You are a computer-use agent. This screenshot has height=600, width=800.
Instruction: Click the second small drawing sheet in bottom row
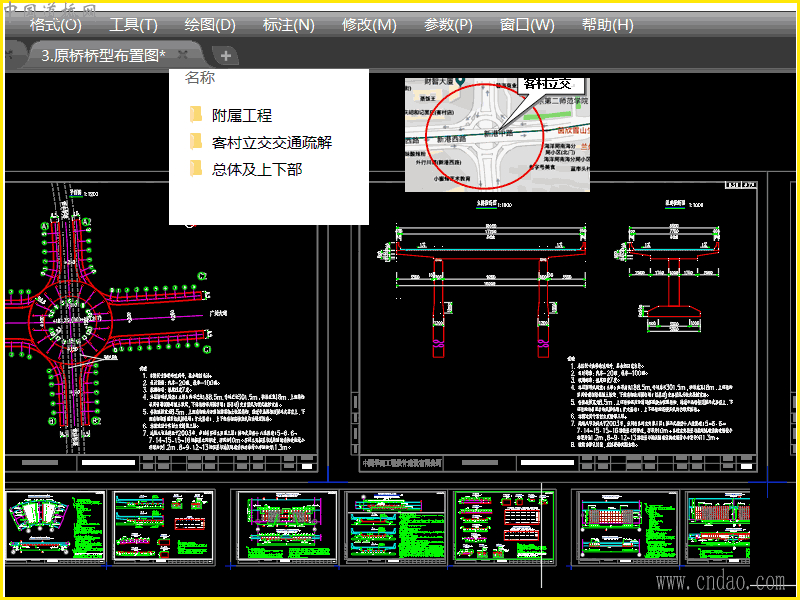pyautogui.click(x=163, y=527)
